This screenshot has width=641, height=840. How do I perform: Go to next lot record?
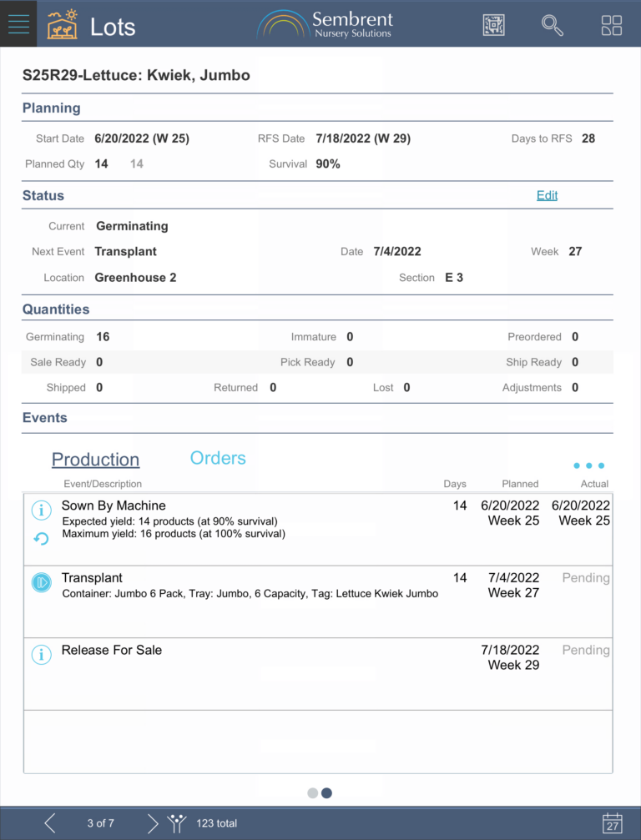coord(152,823)
